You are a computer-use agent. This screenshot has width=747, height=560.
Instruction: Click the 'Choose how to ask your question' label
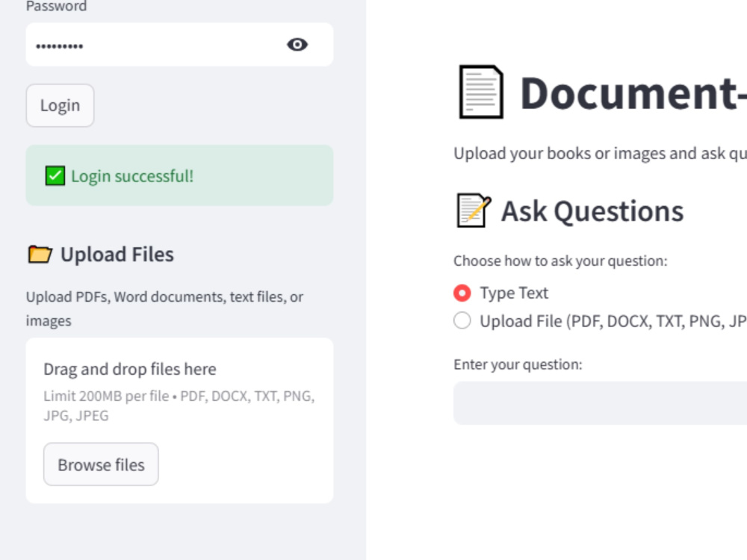click(x=560, y=261)
